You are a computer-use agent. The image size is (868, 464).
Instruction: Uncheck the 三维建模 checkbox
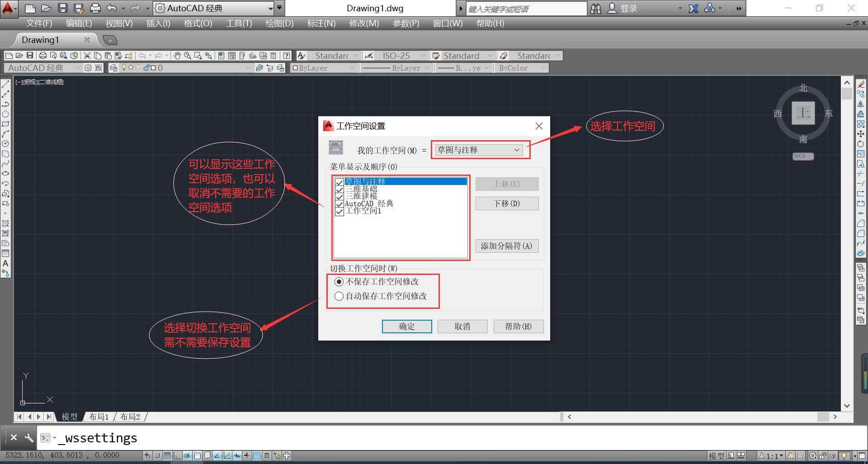pyautogui.click(x=340, y=196)
